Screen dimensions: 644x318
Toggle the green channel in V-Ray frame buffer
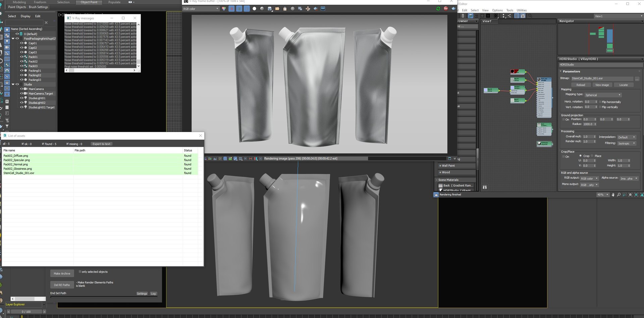(x=239, y=9)
